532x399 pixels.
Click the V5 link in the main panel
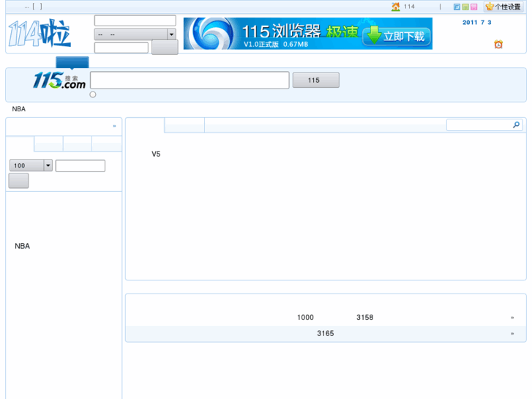[x=156, y=154]
